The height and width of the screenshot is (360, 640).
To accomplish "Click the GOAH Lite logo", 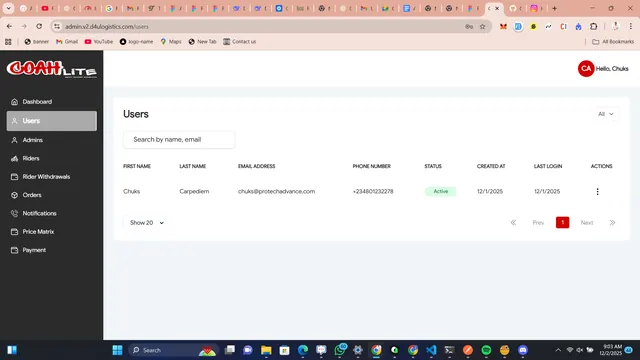I will pos(51,69).
